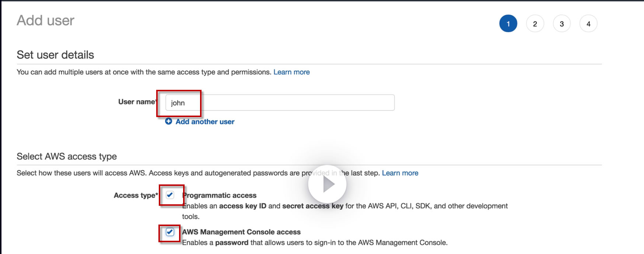Click the Select AWS access type heading
This screenshot has height=254, width=644.
point(67,156)
